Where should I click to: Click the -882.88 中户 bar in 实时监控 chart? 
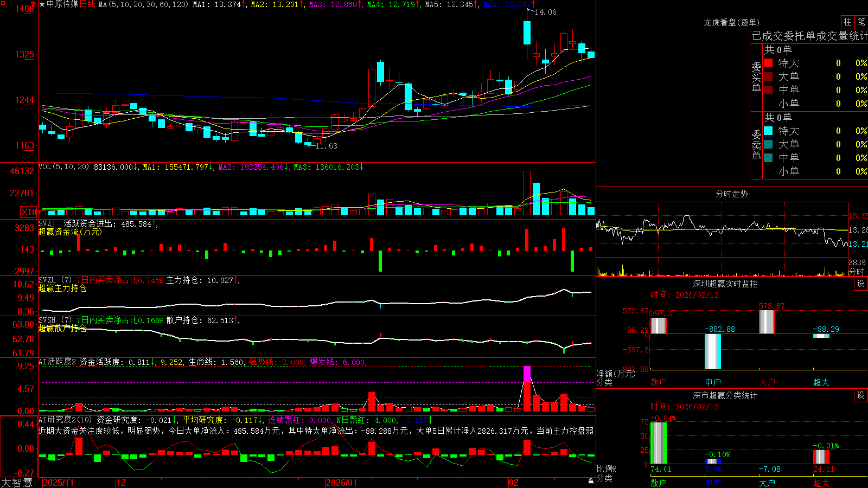pyautogui.click(x=713, y=351)
